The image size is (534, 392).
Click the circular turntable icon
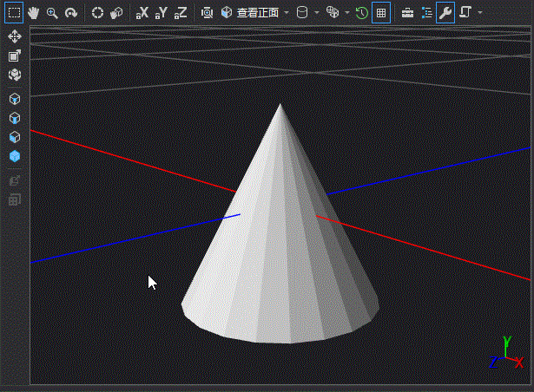pos(98,13)
